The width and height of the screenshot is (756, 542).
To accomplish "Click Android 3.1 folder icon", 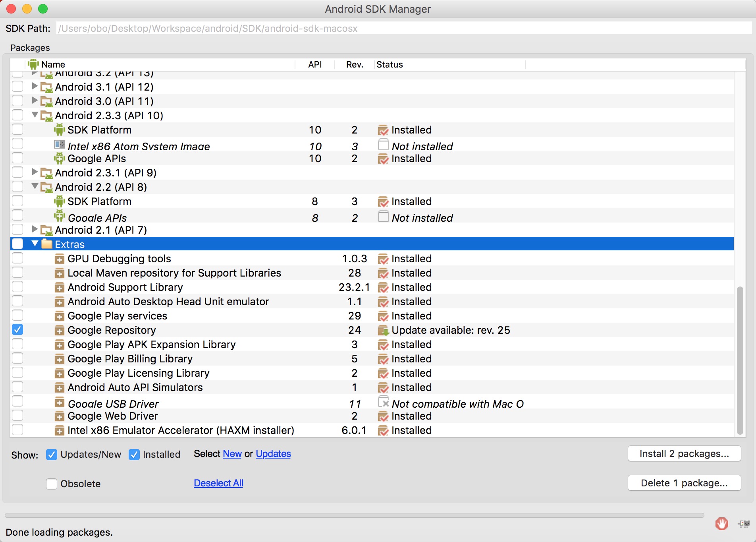I will (47, 87).
